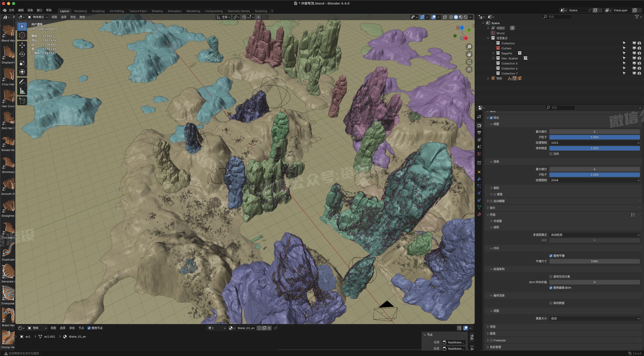Enable the 法向 checkbox
Viewport: 644px width, 356px height.
point(551,154)
